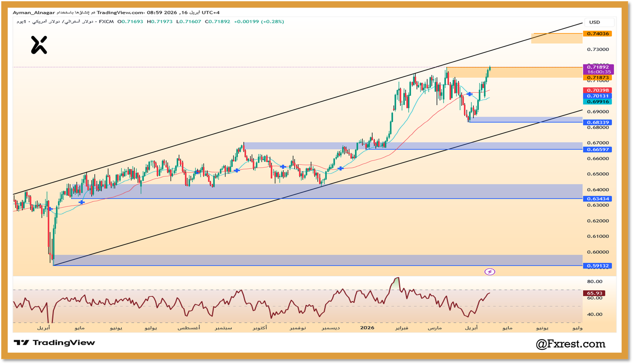
Task: Click the @Fxrest.com watermark link
Action: (571, 344)
